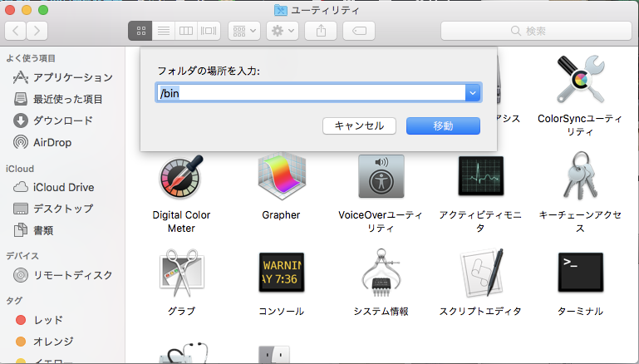Expand the recent paths dropdown arrow
The height and width of the screenshot is (364, 639).
coord(473,93)
